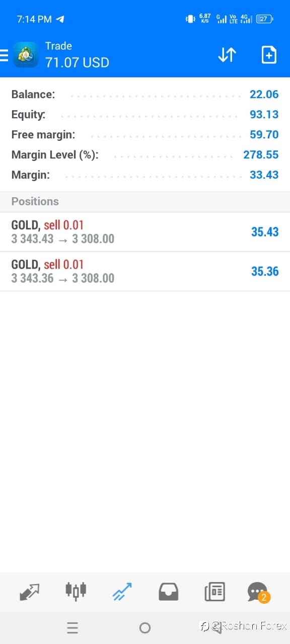This screenshot has height=644, width=290.
Task: Tap the 71.07 USD profit title
Action: click(77, 62)
